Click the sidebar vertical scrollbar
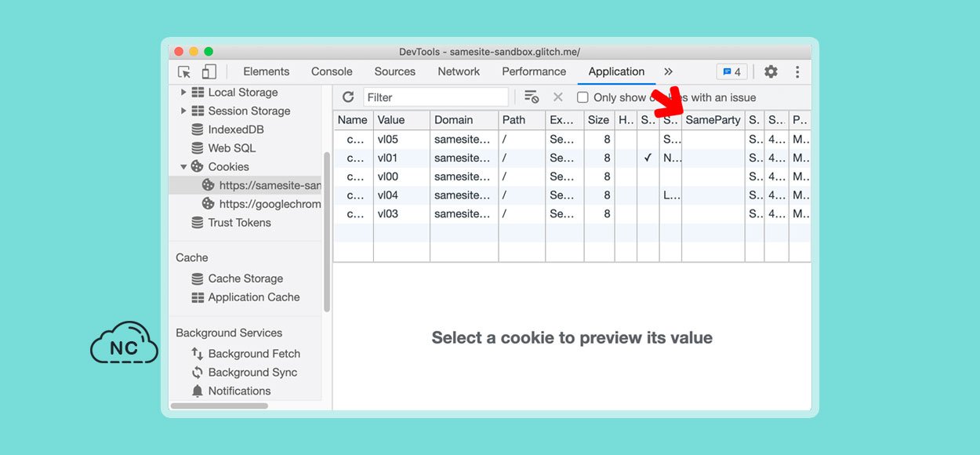The width and height of the screenshot is (980, 455). pos(327,231)
